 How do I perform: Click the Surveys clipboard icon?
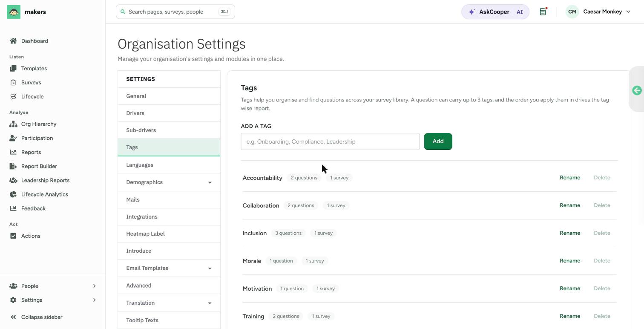coord(13,82)
